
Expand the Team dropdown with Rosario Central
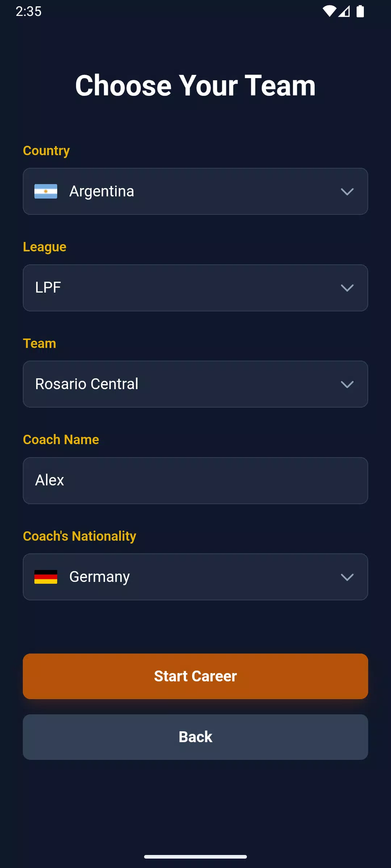click(x=195, y=384)
